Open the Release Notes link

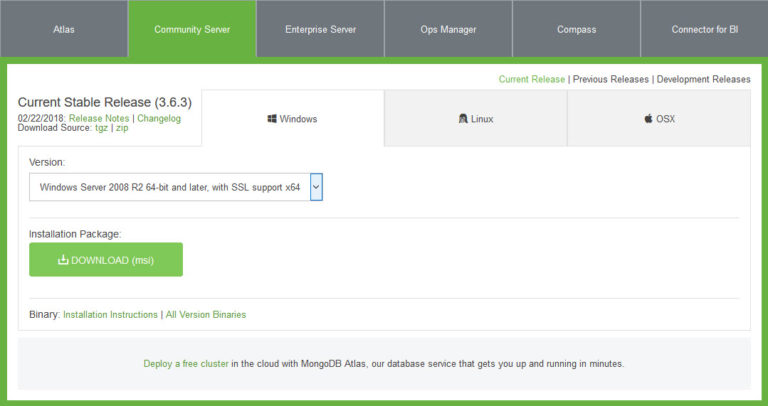(x=99, y=118)
